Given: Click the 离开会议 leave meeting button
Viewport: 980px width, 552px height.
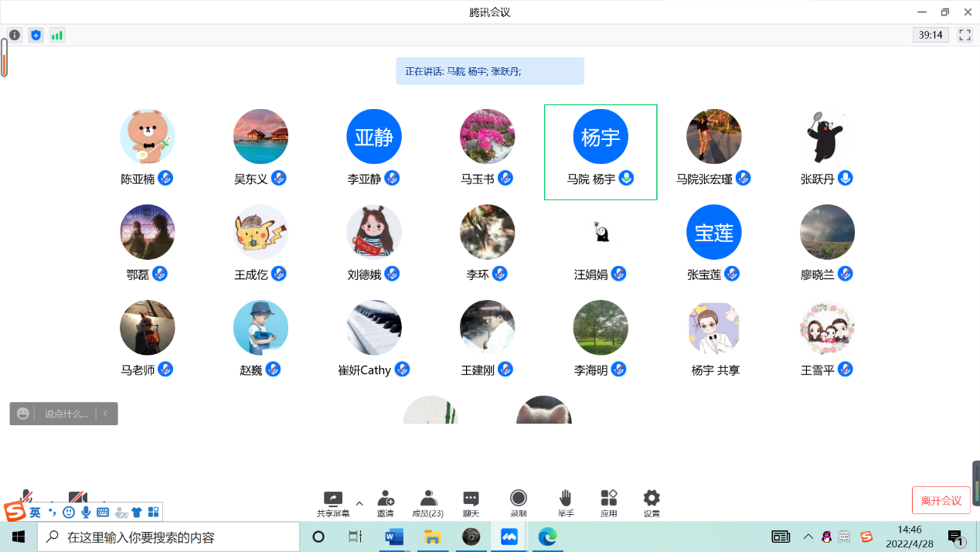Looking at the screenshot, I should pyautogui.click(x=941, y=500).
